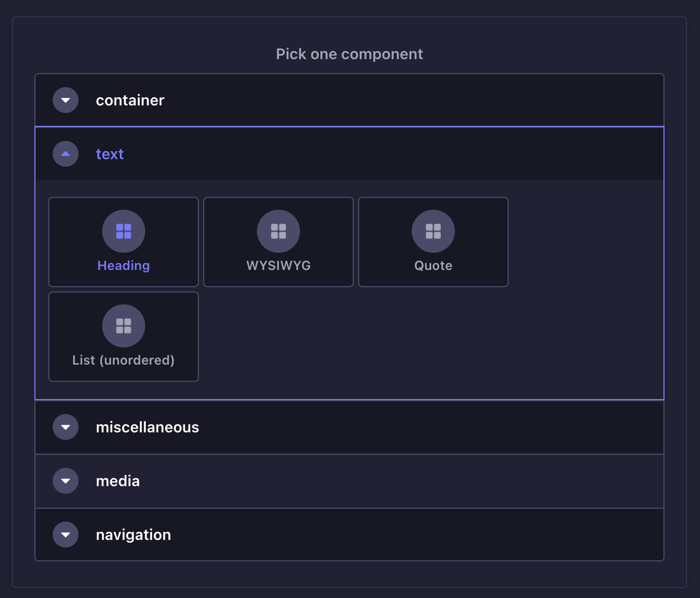700x598 pixels.
Task: Click the Quote component grid icon
Action: [x=433, y=231]
